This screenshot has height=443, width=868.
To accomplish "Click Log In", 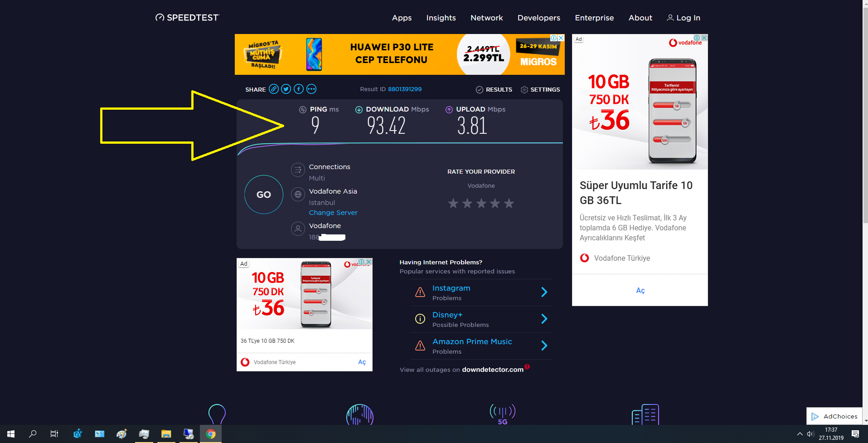I will pos(684,18).
